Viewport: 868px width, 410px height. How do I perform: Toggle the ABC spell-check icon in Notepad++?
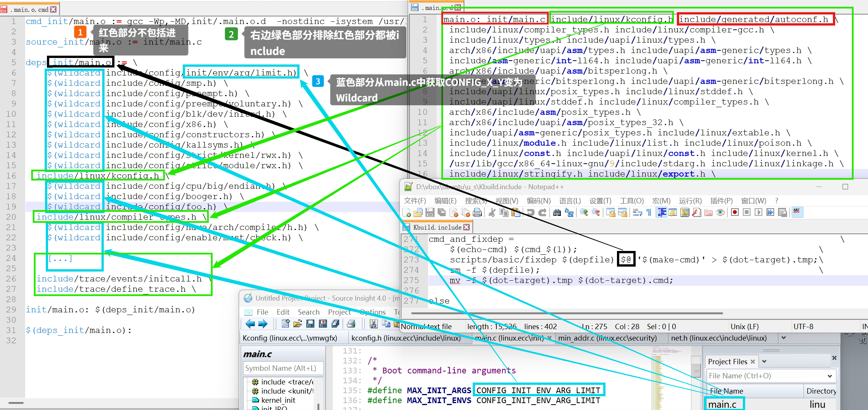(x=797, y=212)
